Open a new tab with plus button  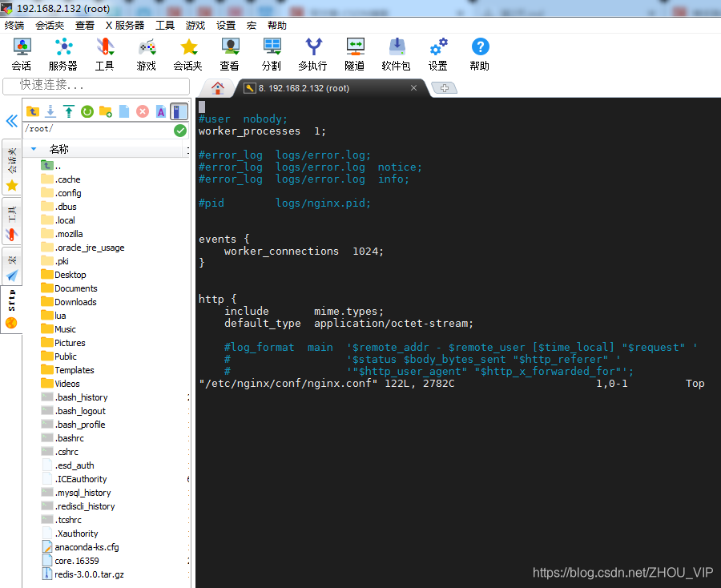click(444, 88)
